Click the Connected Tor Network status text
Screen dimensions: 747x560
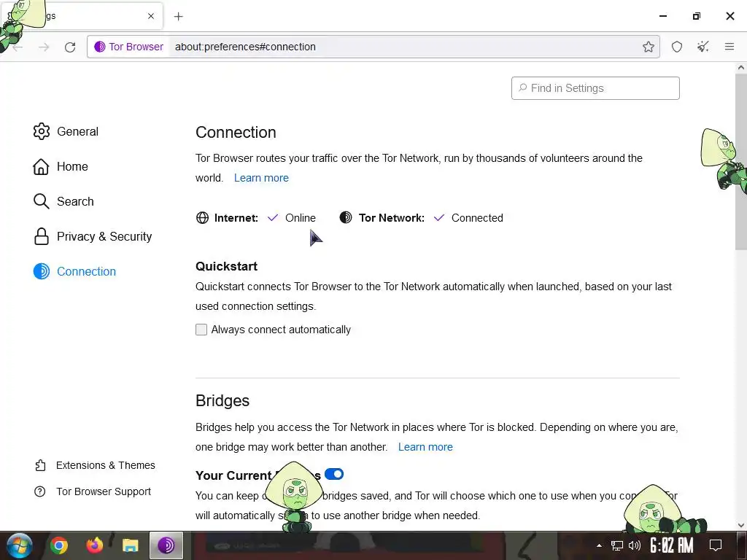coord(477,218)
